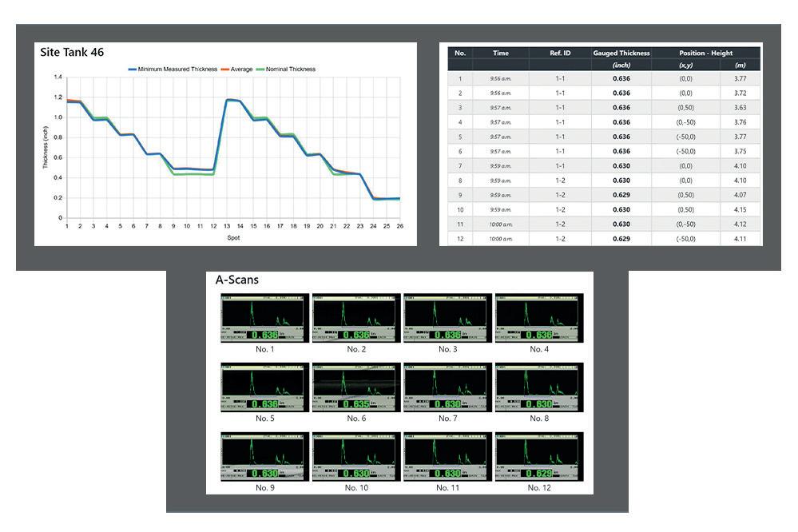Open A-Scan thumbnail No. 8
Image resolution: width=798 pixels, height=532 pixels.
coord(539,387)
